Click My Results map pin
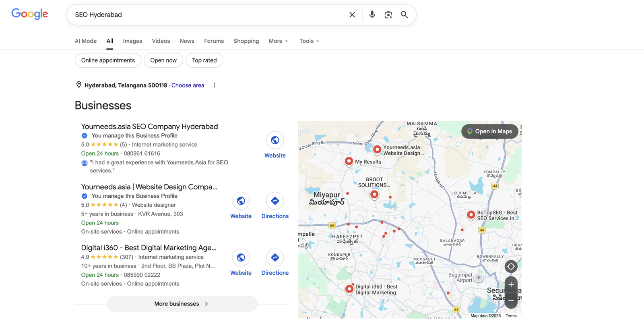The image size is (644, 332). [349, 161]
